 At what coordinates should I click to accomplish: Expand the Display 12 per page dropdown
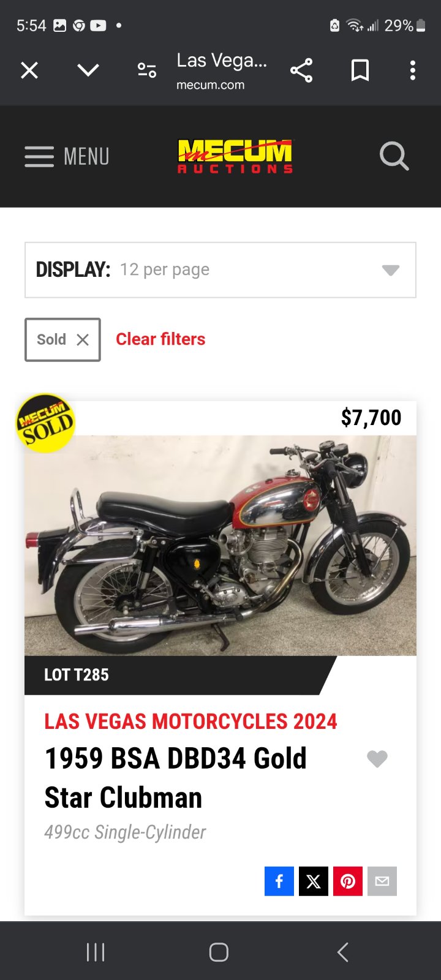click(221, 270)
